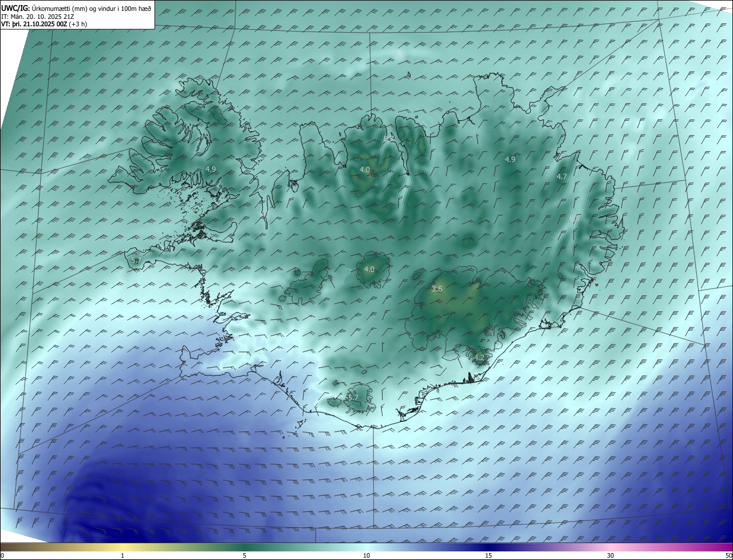
Task: Click the '50' tick on the color scale
Action: 728,555
